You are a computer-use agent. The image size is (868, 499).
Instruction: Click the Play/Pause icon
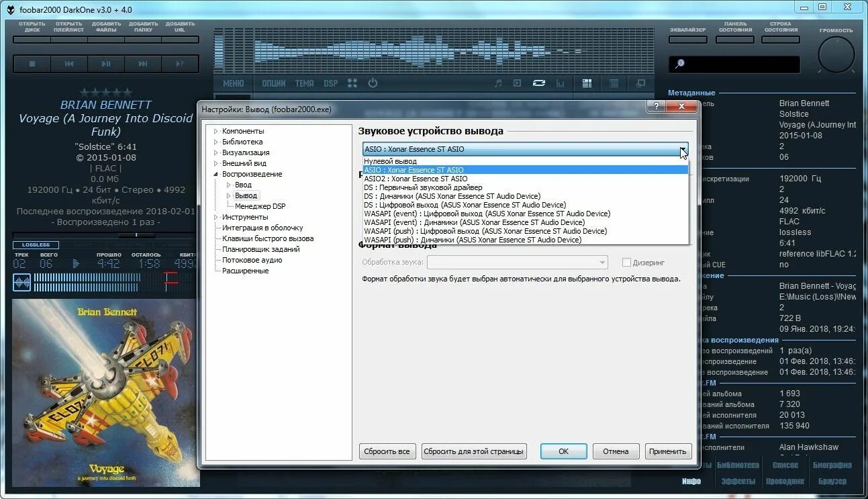click(107, 62)
